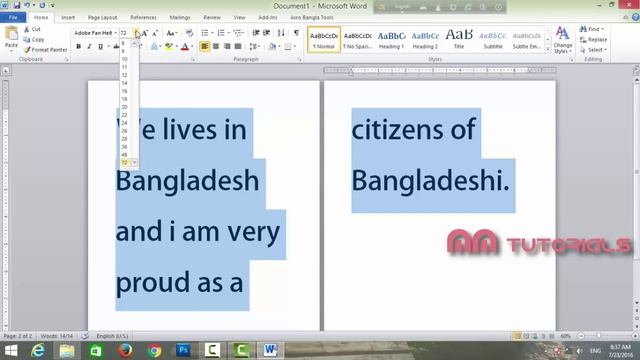The image size is (640, 360).
Task: Click the Cut command
Action: pos(32,29)
